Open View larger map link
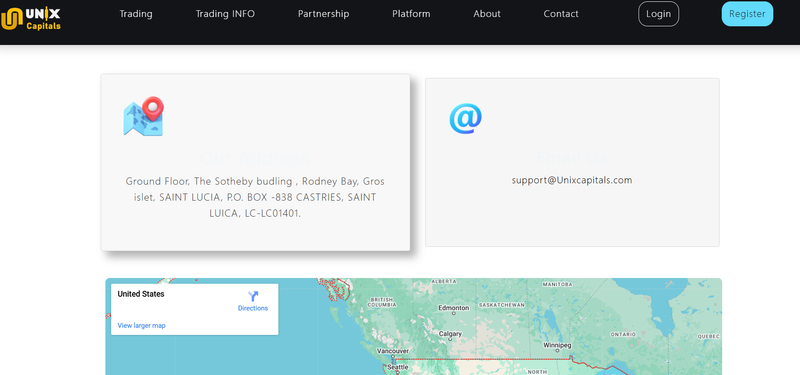This screenshot has width=800, height=375. (x=141, y=326)
